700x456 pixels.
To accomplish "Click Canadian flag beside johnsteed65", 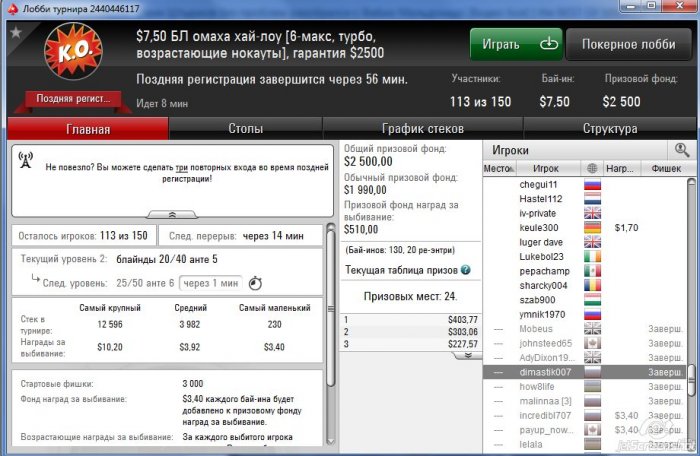I will [x=592, y=343].
